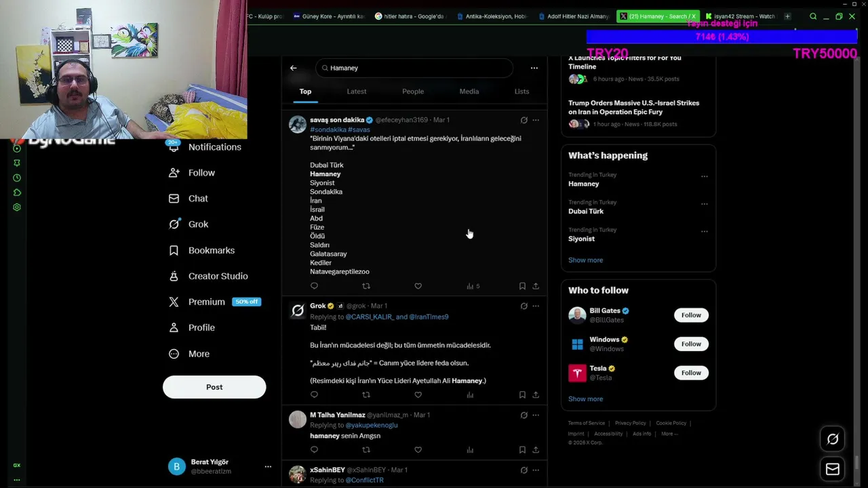Bookmark the Grok post
The width and height of the screenshot is (868, 488).
pos(522,394)
